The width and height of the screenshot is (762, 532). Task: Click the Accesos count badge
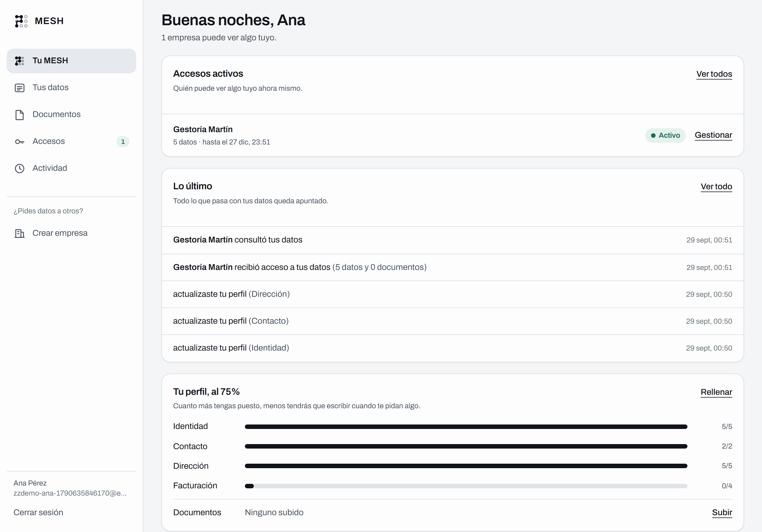(123, 142)
